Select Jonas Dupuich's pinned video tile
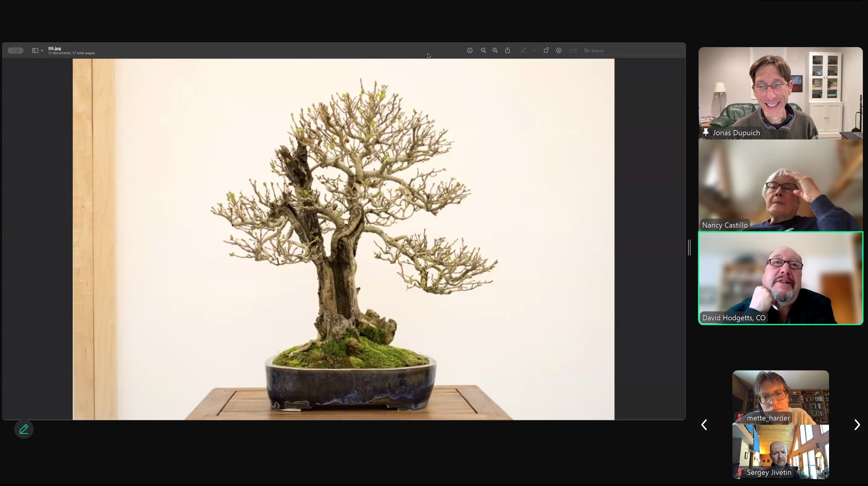 tap(780, 93)
